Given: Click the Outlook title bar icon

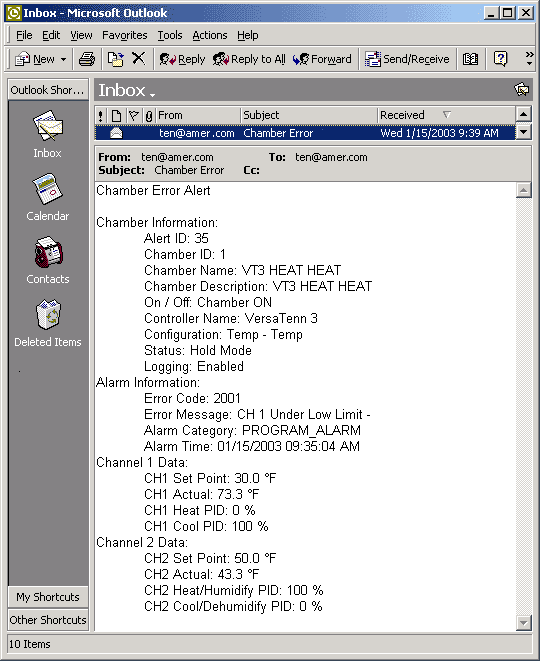Looking at the screenshot, I should click(14, 13).
